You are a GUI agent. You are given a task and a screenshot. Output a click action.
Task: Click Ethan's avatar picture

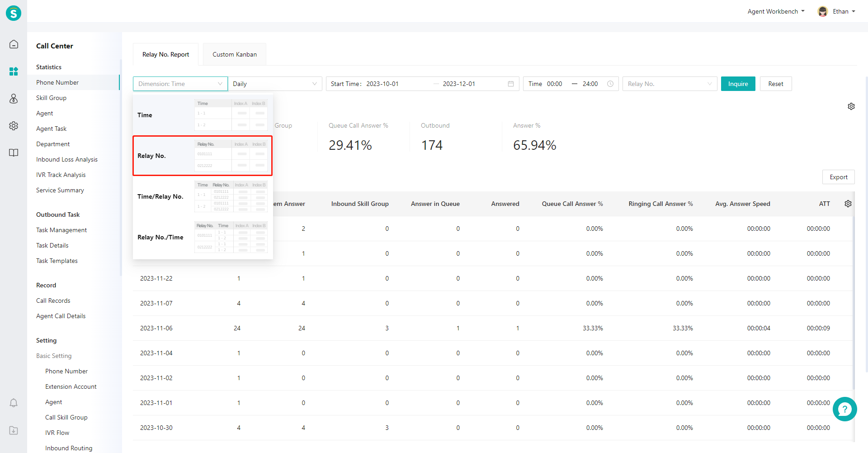click(x=823, y=11)
